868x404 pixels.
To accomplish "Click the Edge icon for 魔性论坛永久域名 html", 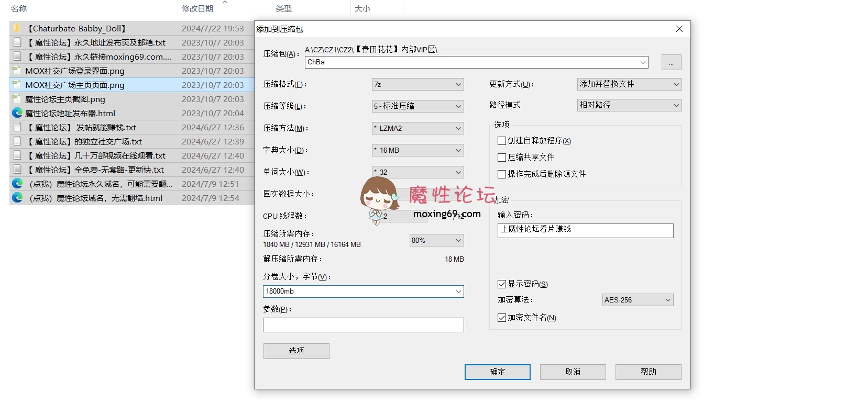I will (x=17, y=183).
